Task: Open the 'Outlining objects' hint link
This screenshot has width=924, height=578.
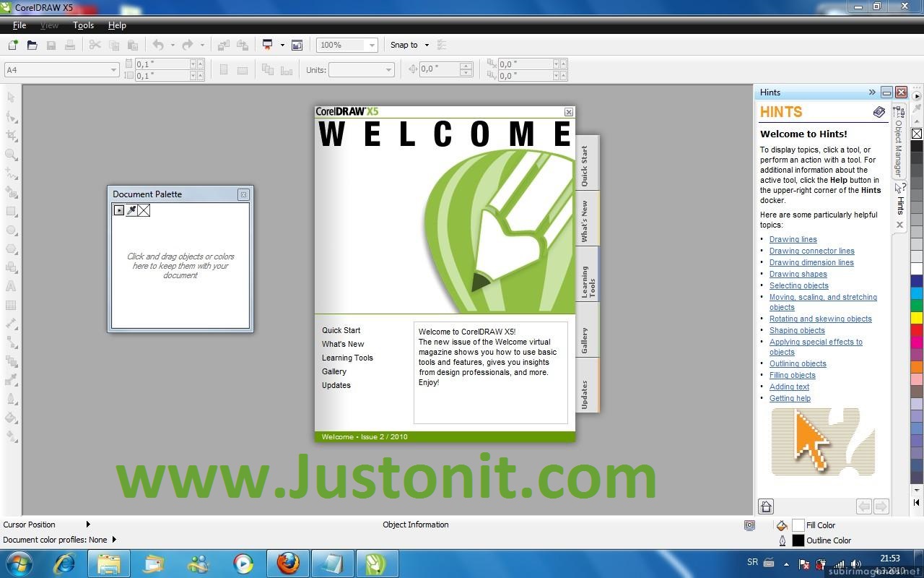Action: coord(798,363)
